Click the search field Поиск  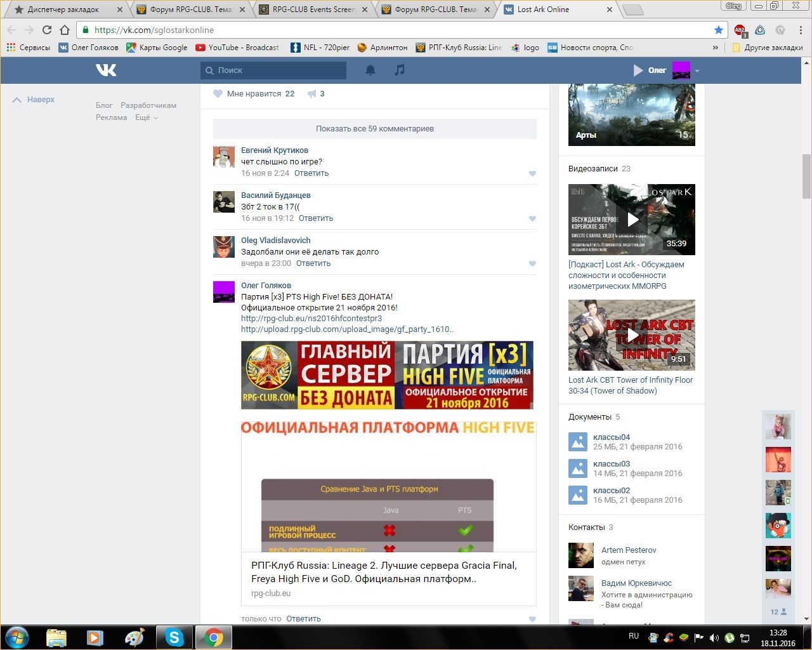(273, 70)
